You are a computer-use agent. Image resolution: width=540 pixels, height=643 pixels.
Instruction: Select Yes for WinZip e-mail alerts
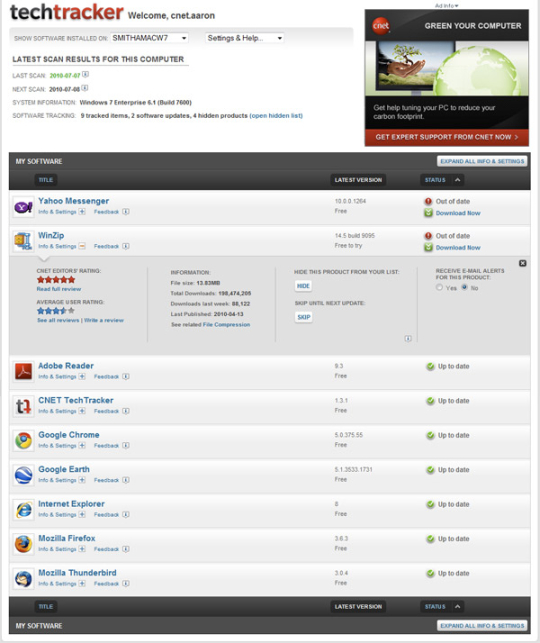[x=440, y=287]
